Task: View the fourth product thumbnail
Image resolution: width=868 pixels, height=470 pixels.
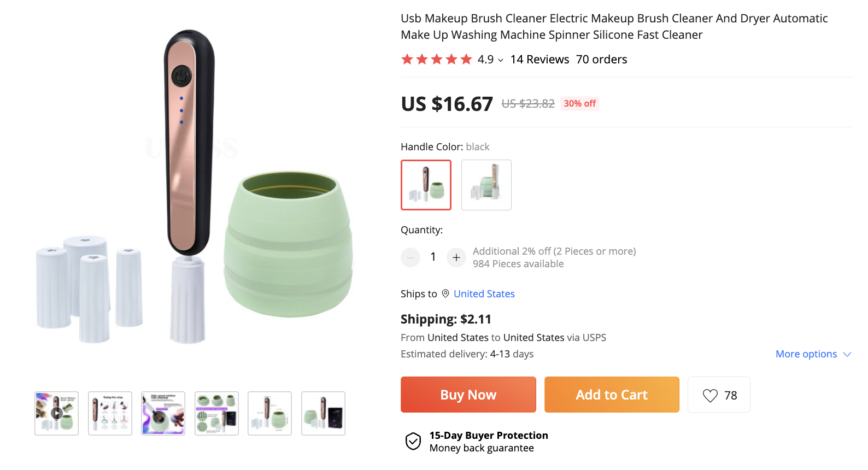Action: point(216,413)
